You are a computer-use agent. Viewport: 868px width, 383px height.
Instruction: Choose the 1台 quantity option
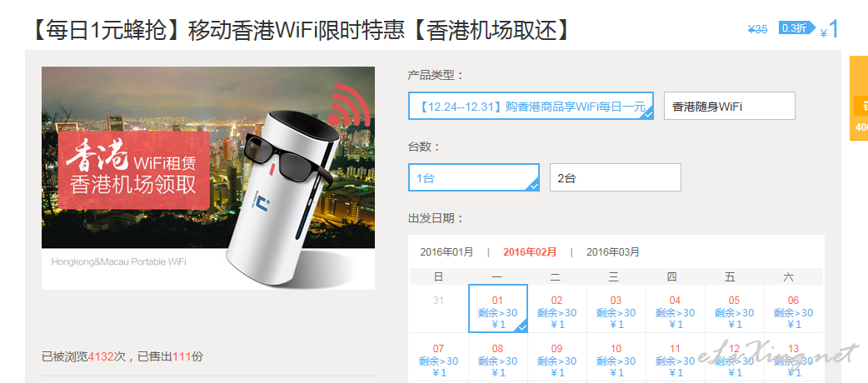coord(474,177)
